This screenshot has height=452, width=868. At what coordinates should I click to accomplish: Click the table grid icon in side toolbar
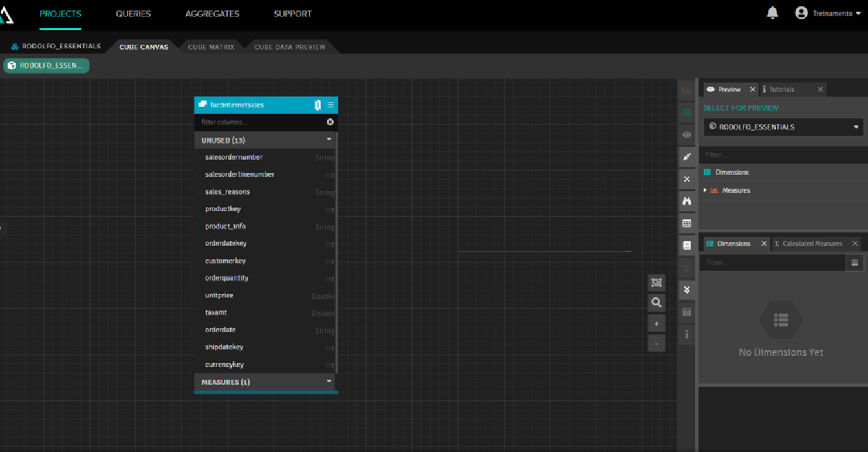(687, 223)
